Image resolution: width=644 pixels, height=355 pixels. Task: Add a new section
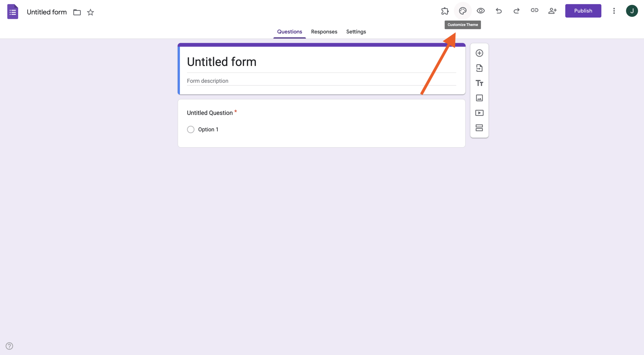coord(479,128)
